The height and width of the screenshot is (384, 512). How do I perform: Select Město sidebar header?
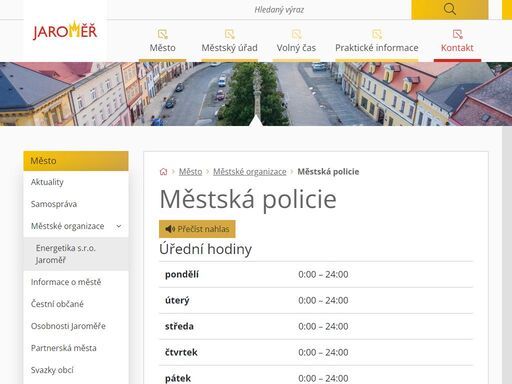tap(76, 161)
